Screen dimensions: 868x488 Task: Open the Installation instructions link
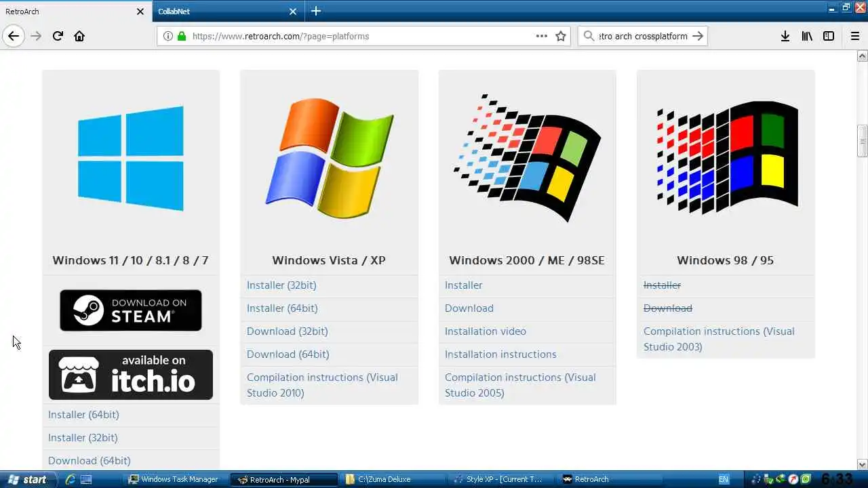[x=500, y=354]
